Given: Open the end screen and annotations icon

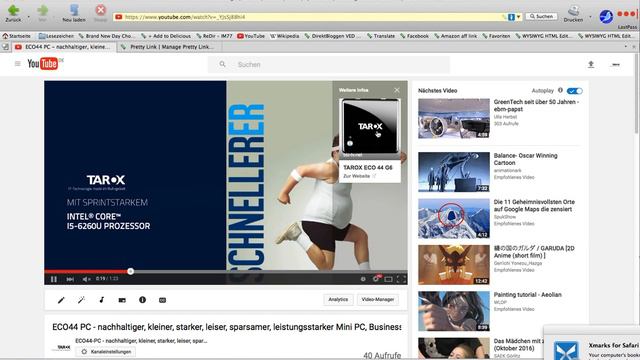Looking at the screenshot, I should 122,300.
